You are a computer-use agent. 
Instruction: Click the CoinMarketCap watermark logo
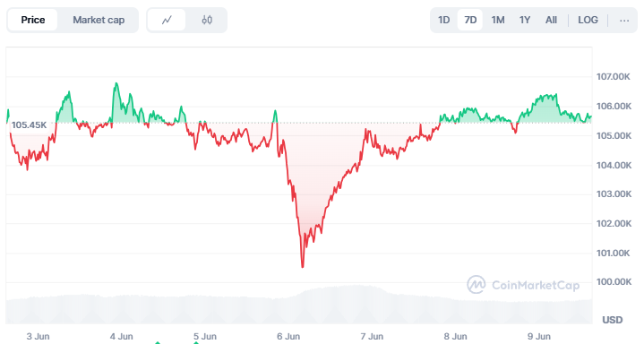click(x=523, y=285)
